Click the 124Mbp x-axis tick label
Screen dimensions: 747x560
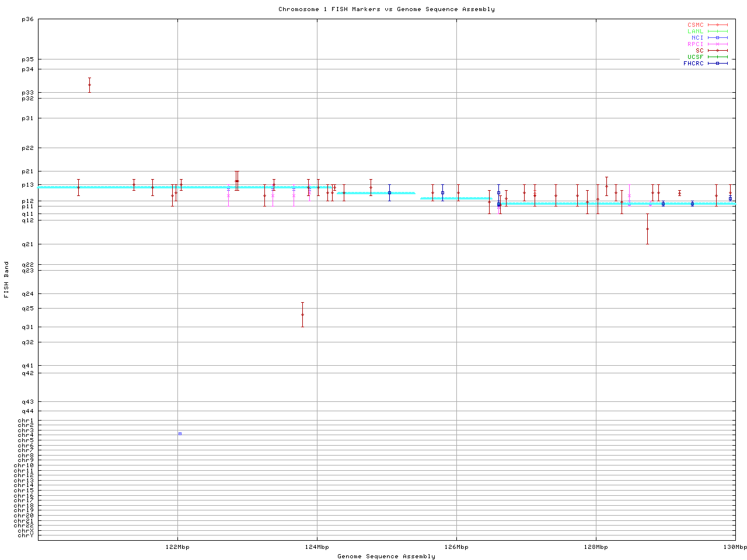click(317, 547)
